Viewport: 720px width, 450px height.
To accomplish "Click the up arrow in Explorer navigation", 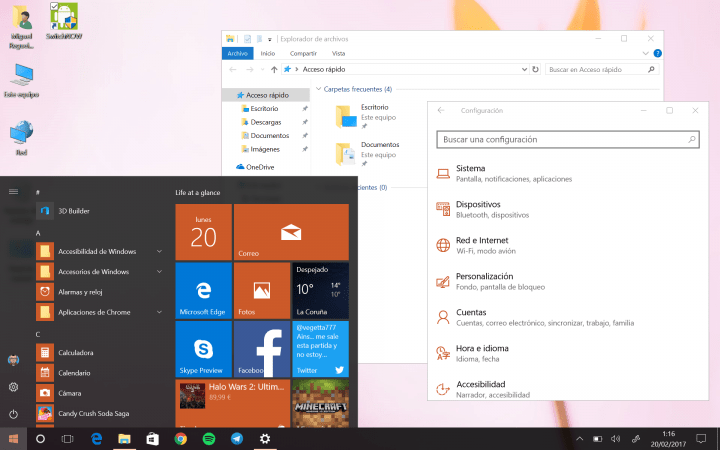I will click(x=274, y=69).
